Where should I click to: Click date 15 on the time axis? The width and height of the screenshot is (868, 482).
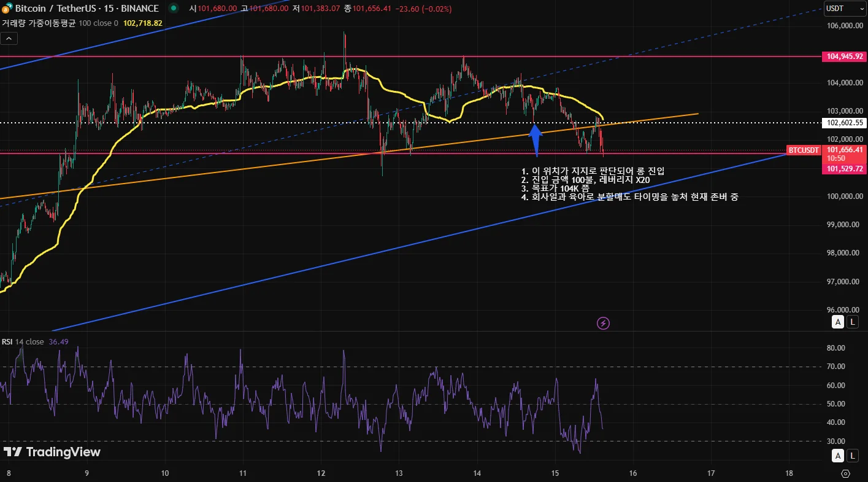click(x=555, y=473)
